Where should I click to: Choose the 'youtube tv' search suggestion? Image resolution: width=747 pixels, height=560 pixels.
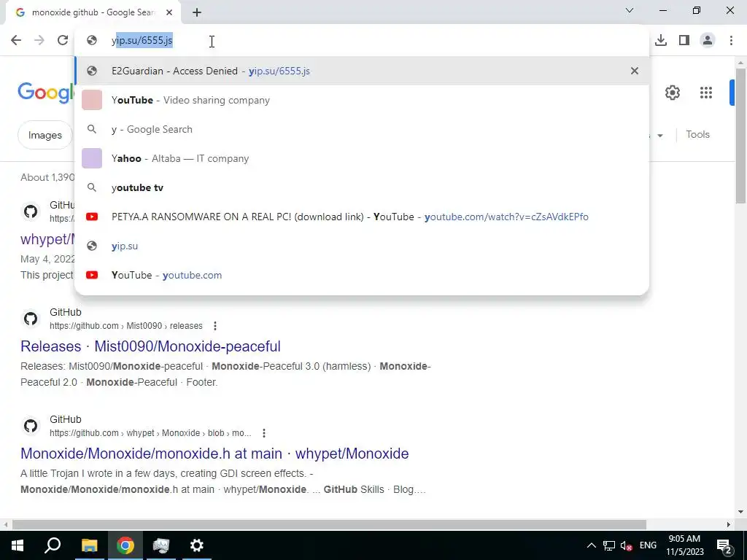tap(362, 187)
